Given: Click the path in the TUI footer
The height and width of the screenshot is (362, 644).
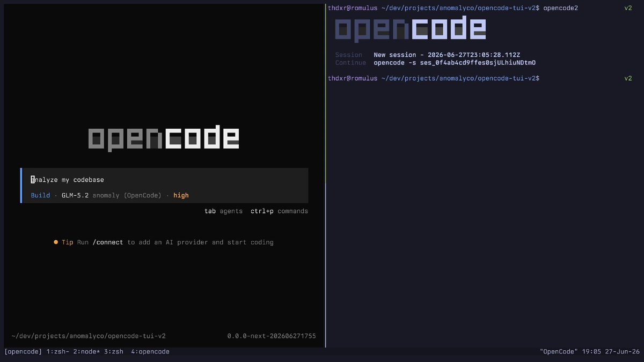Looking at the screenshot, I should [89, 336].
